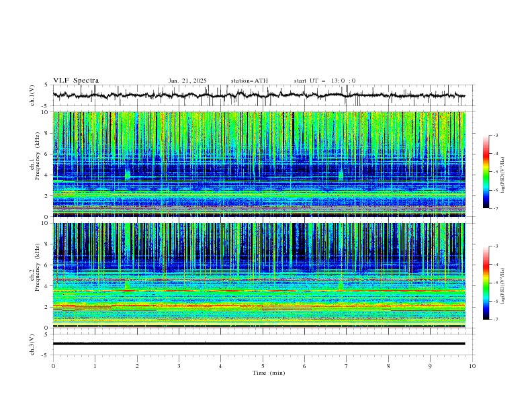Click time axis tick label "10"
Viewport: 532px width, 411px height.
pos(472,366)
